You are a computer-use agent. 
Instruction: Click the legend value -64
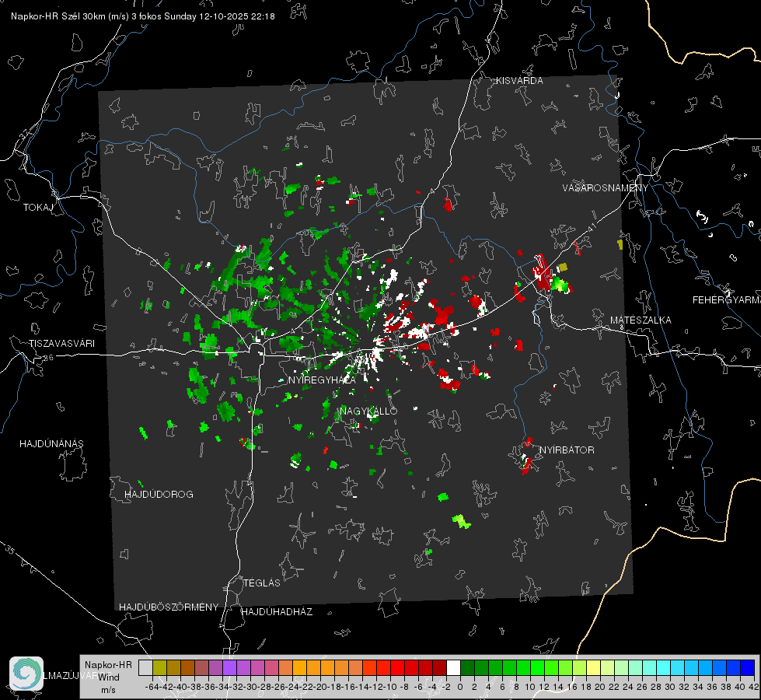[x=152, y=687]
